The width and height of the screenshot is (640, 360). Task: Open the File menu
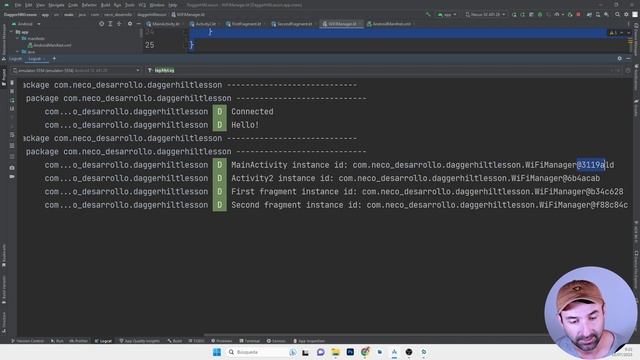coord(18,5)
